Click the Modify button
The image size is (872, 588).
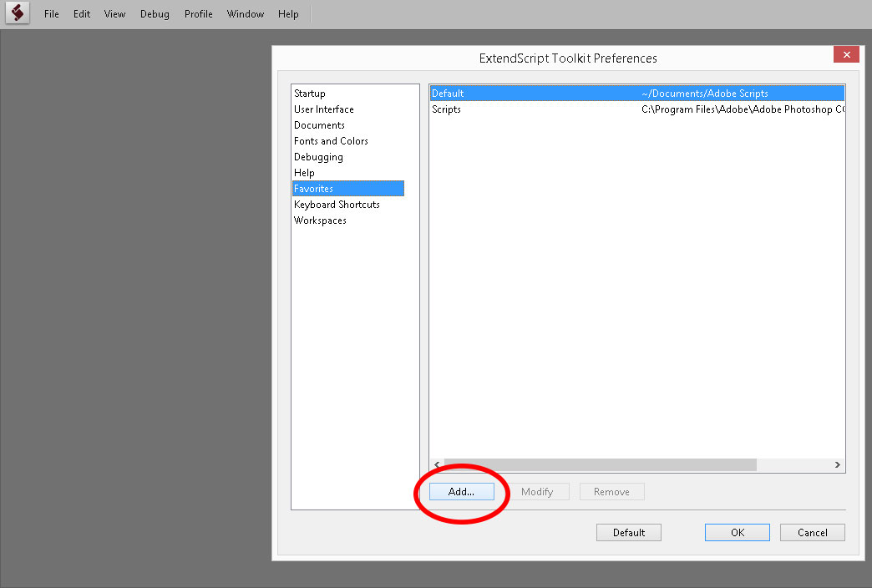pos(539,491)
